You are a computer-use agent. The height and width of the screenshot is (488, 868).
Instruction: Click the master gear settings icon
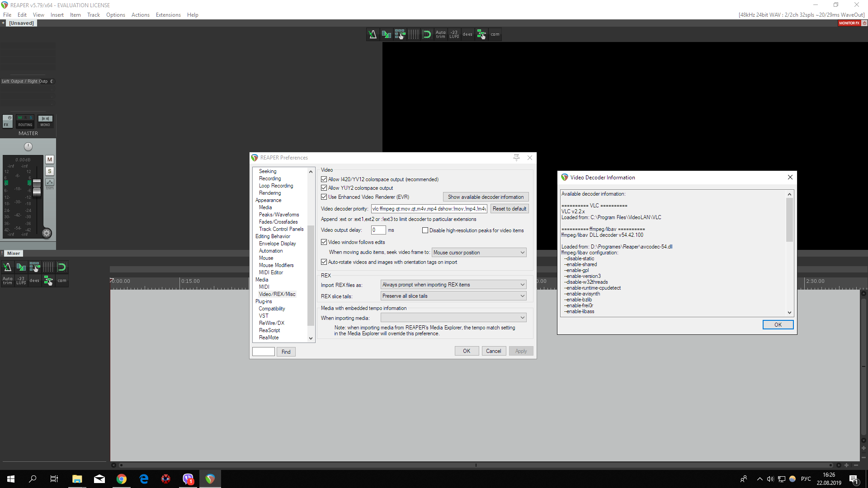coord(47,233)
